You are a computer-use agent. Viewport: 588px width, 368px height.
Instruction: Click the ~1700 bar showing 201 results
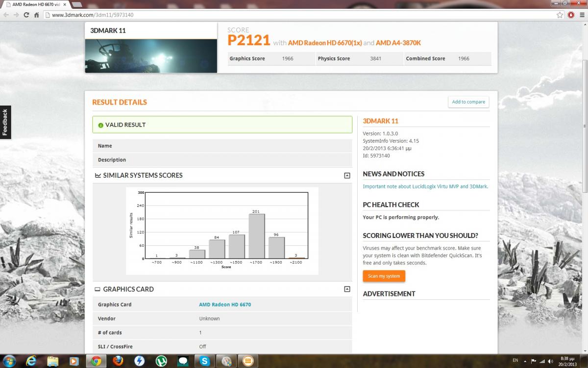tap(257, 236)
